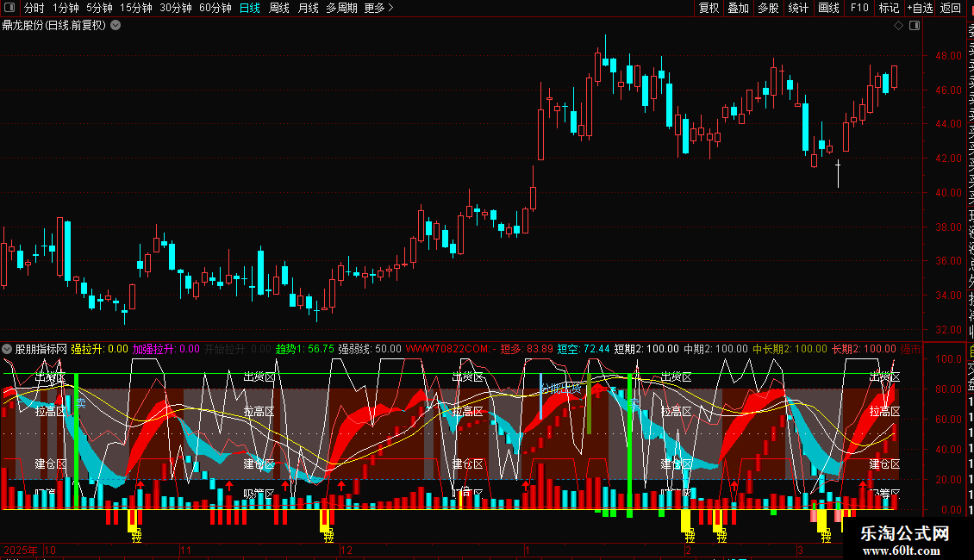Add stock via +自选 button
The width and height of the screenshot is (974, 560).
[x=920, y=8]
